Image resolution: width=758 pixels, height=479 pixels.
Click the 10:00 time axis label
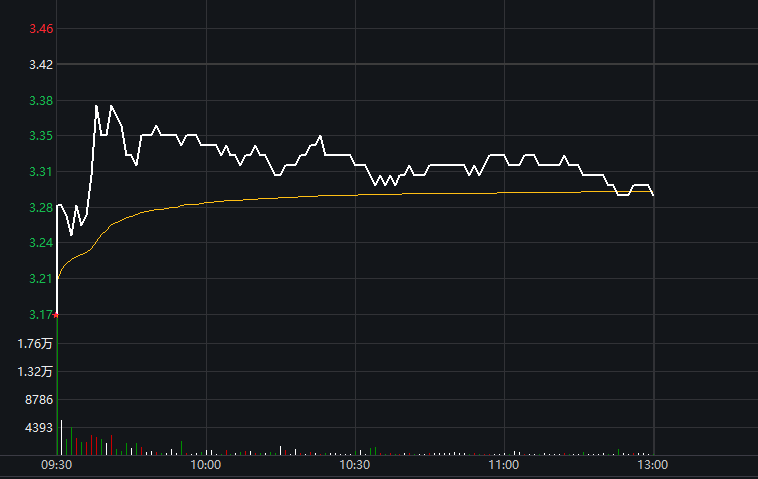tap(205, 465)
